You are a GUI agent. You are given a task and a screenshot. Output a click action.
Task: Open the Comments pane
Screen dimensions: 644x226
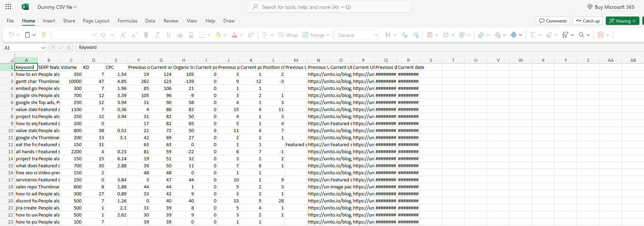[553, 21]
